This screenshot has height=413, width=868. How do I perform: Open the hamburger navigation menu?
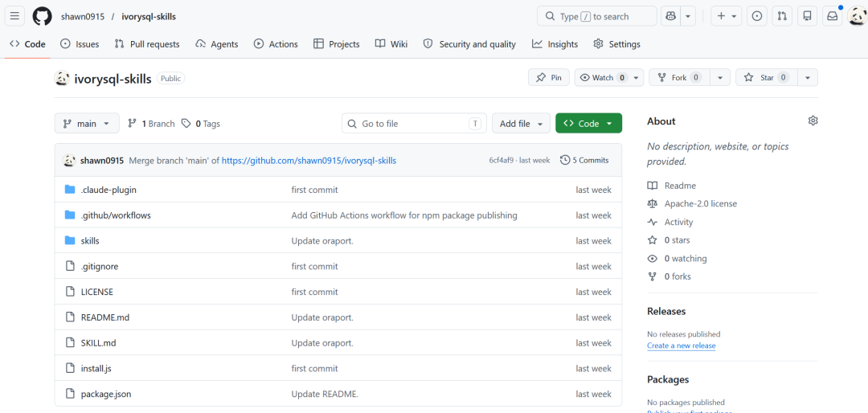coord(14,16)
